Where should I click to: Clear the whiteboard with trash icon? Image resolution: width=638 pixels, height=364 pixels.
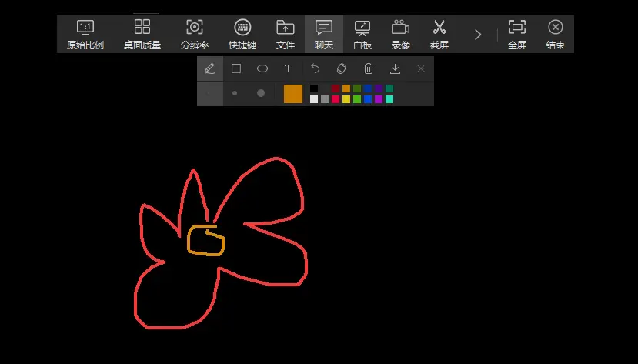point(369,68)
